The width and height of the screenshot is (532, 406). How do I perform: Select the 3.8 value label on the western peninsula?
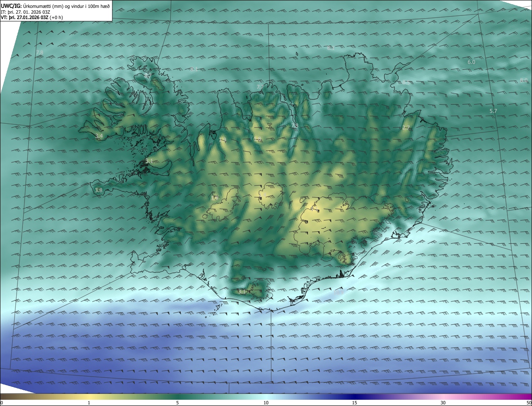99,191
